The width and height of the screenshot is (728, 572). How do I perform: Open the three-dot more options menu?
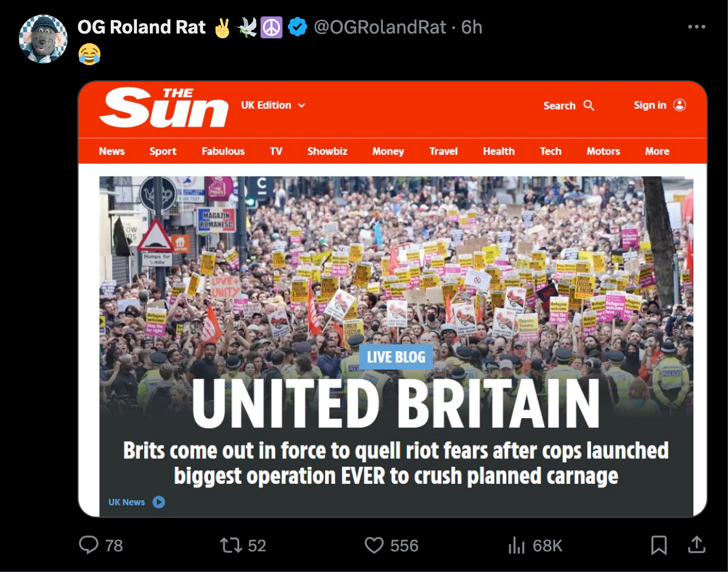pyautogui.click(x=696, y=27)
